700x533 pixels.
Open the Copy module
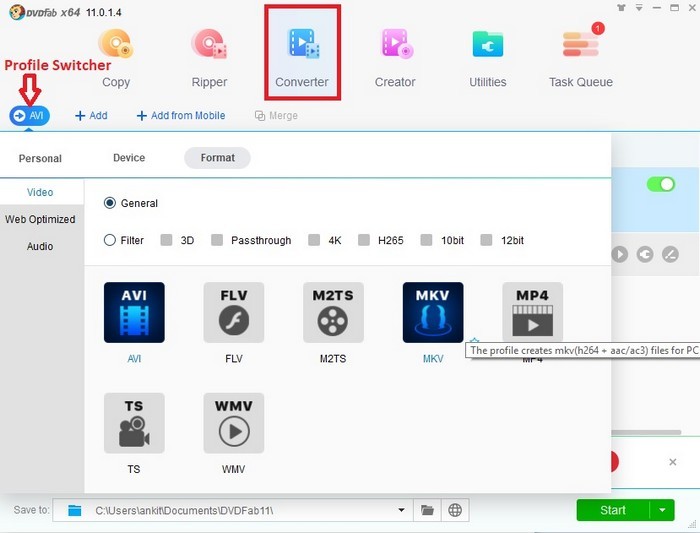[116, 58]
